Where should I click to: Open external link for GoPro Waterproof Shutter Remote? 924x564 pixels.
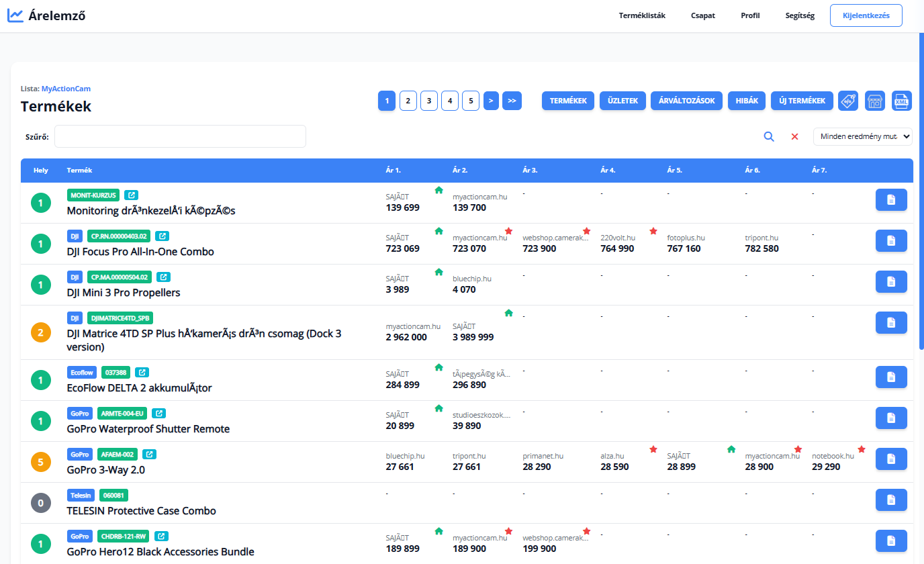(x=158, y=413)
